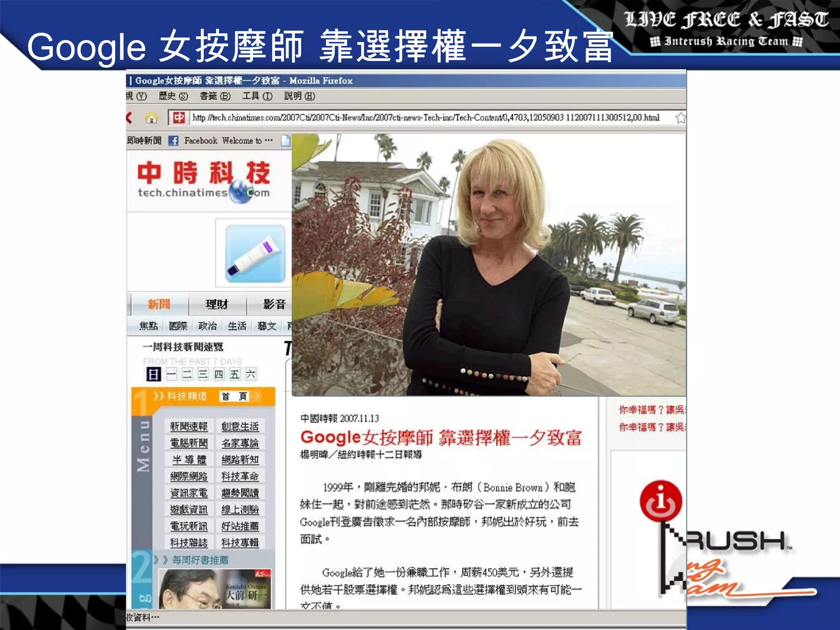Open the 趨勢閱讀 menu link
This screenshot has width=840, height=630.
(x=240, y=493)
